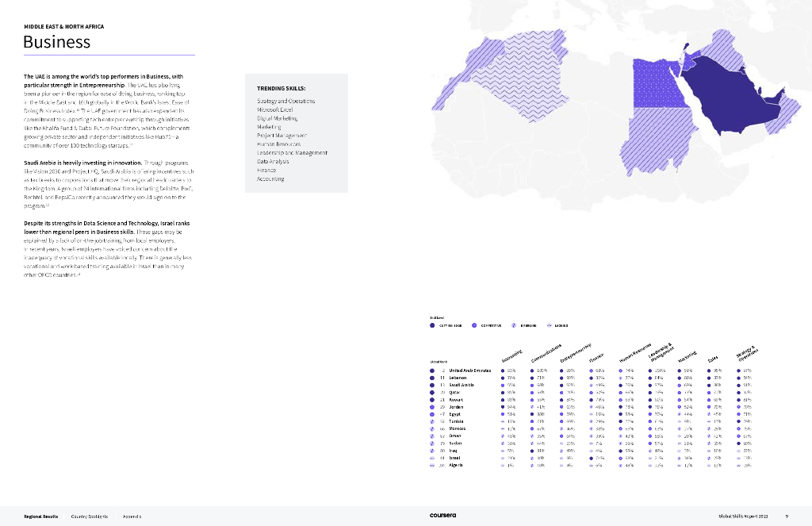This screenshot has height=526, width=812.
Task: Click the Emerging legend icon
Action: (514, 325)
